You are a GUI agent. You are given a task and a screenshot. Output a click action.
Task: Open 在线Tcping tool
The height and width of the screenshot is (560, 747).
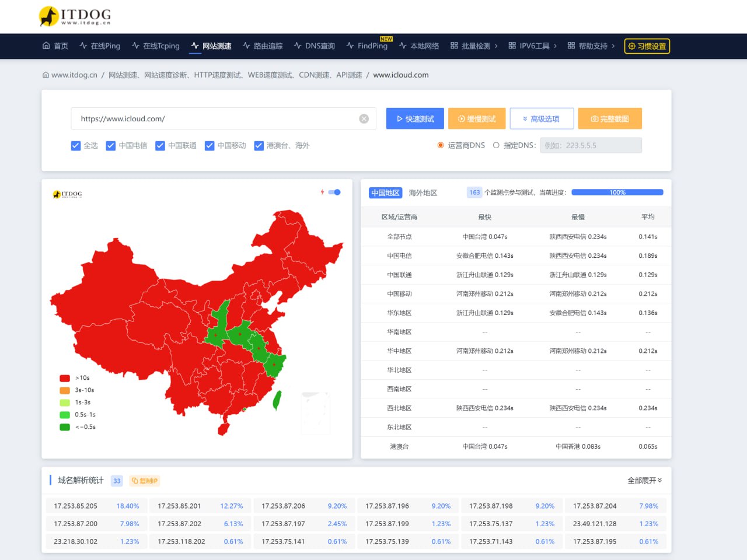(156, 45)
